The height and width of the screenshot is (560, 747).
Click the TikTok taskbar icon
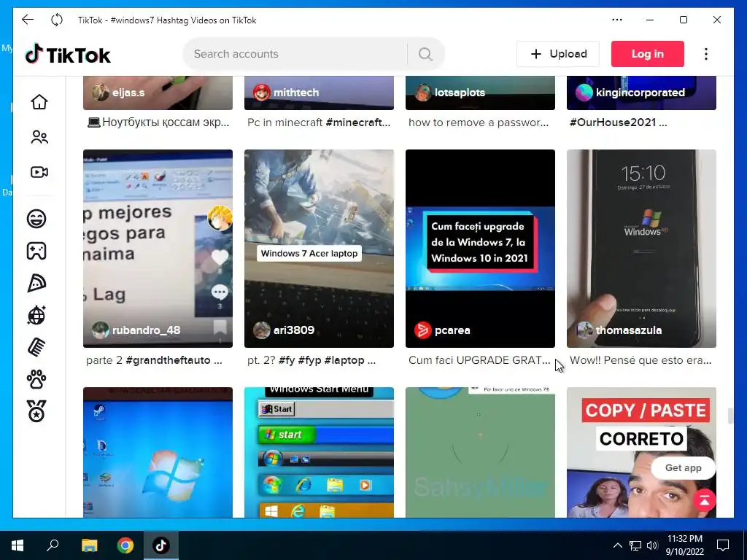pyautogui.click(x=161, y=545)
